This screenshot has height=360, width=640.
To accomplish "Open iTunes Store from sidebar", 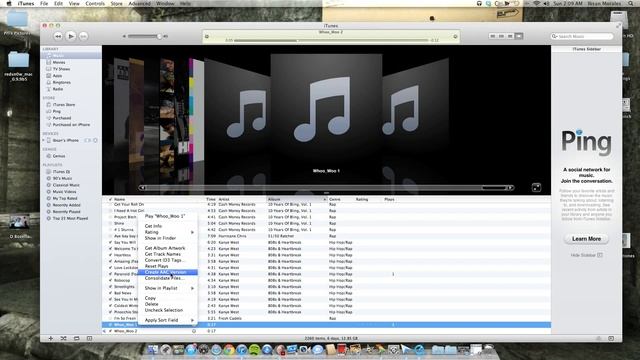I will click(x=64, y=104).
